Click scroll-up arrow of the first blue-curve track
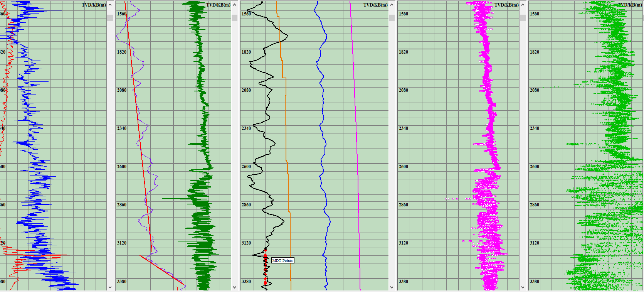The image size is (644, 292). [x=110, y=5]
